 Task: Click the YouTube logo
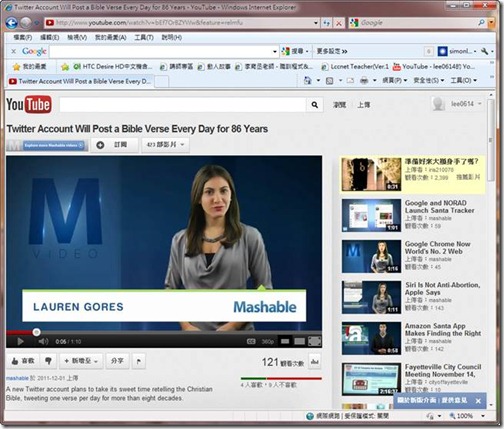click(x=29, y=105)
